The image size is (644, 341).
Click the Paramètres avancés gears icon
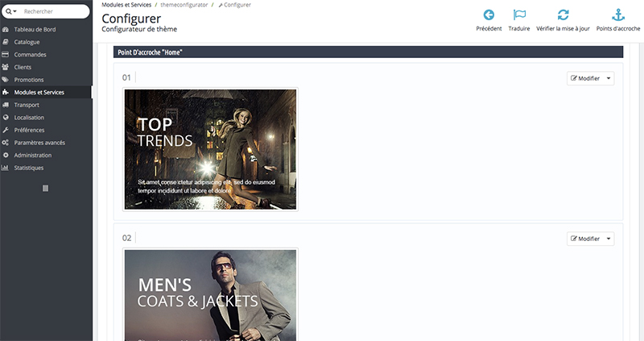(x=6, y=143)
